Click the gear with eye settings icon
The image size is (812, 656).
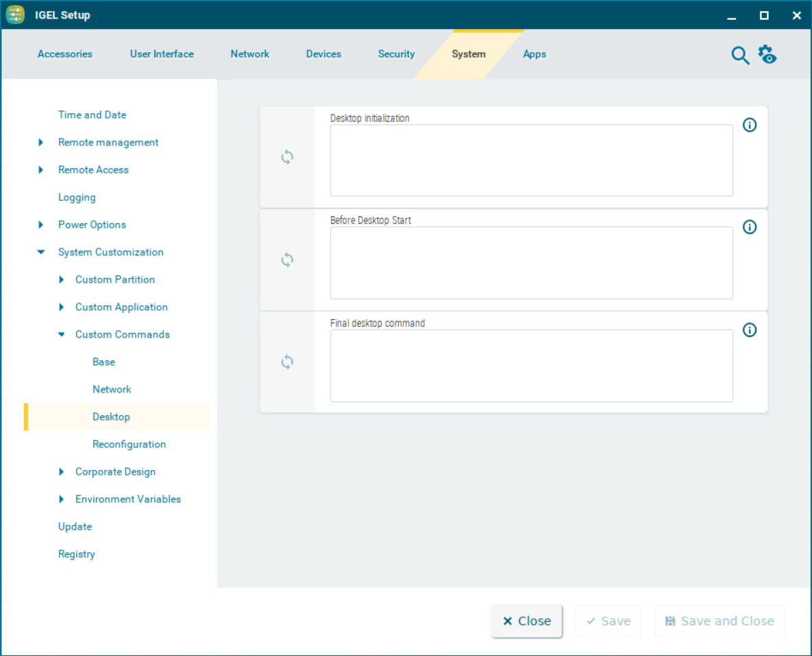767,55
